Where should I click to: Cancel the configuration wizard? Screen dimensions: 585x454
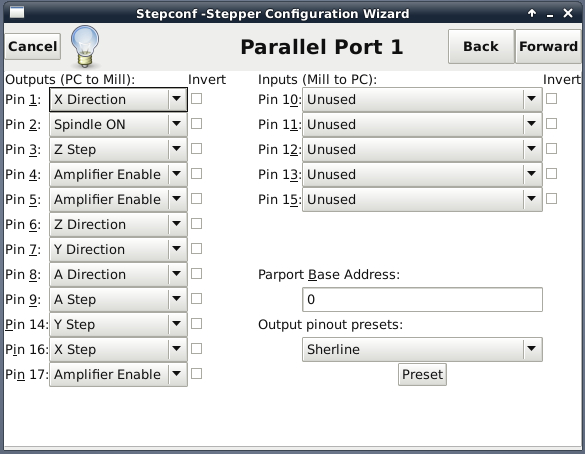click(x=32, y=47)
